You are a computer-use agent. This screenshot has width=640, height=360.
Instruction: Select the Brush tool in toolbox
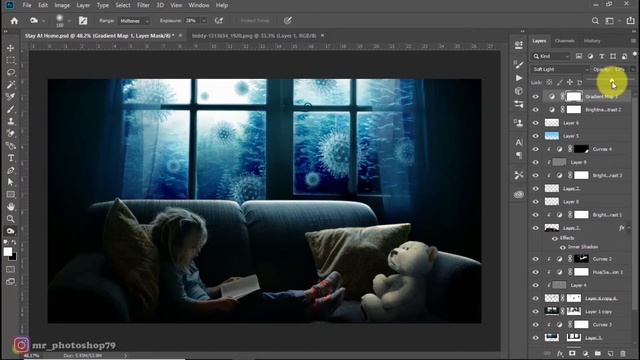click(x=11, y=109)
